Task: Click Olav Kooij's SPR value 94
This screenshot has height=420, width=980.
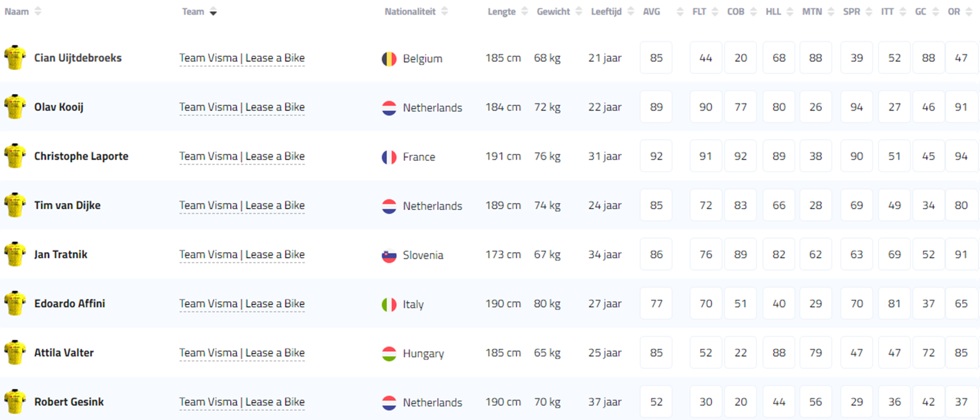Action: [x=856, y=107]
